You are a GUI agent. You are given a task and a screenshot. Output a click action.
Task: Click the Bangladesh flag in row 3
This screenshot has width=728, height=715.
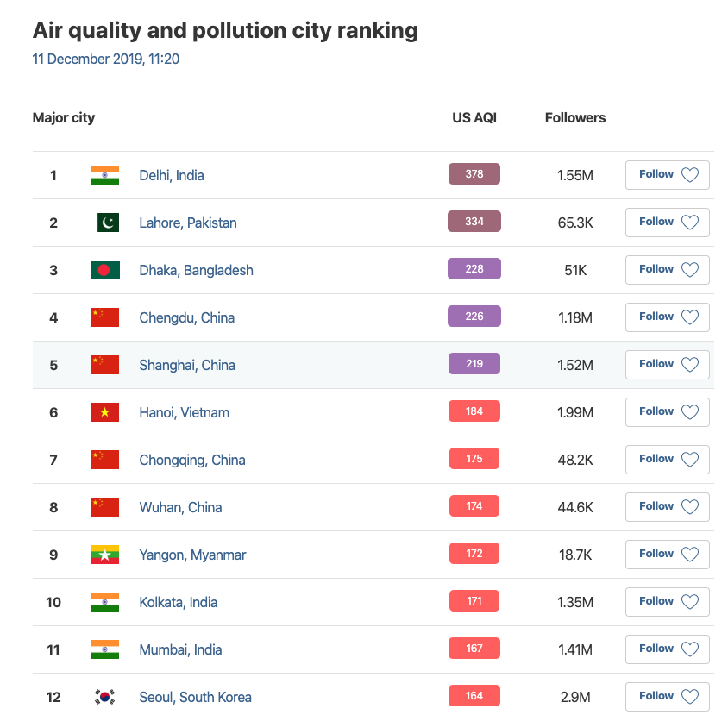pyautogui.click(x=104, y=270)
